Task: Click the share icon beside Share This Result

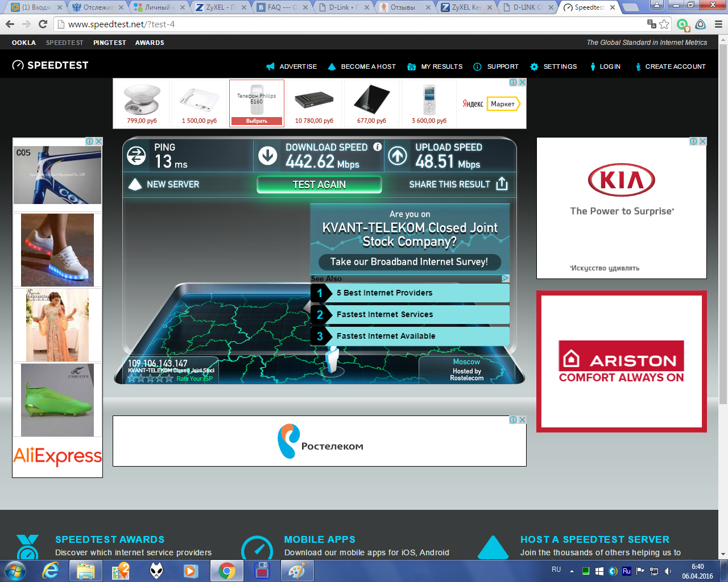Action: click(x=502, y=184)
